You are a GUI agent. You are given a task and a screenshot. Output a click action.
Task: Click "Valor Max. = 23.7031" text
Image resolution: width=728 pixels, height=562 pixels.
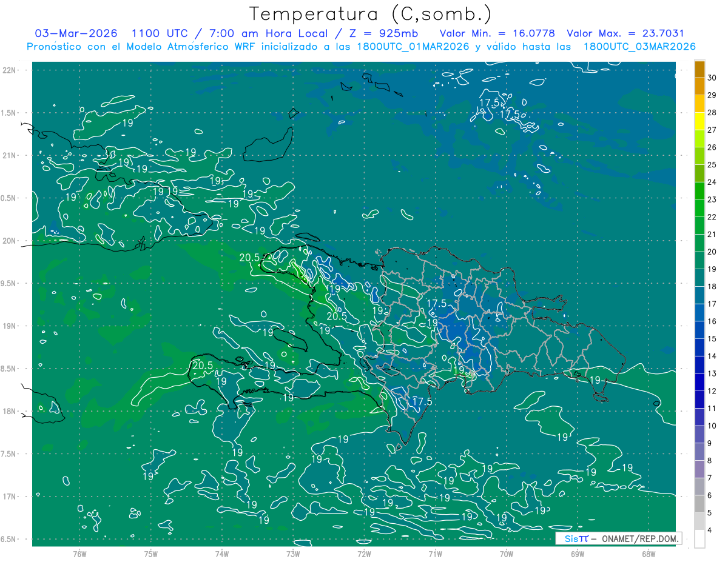click(x=625, y=33)
